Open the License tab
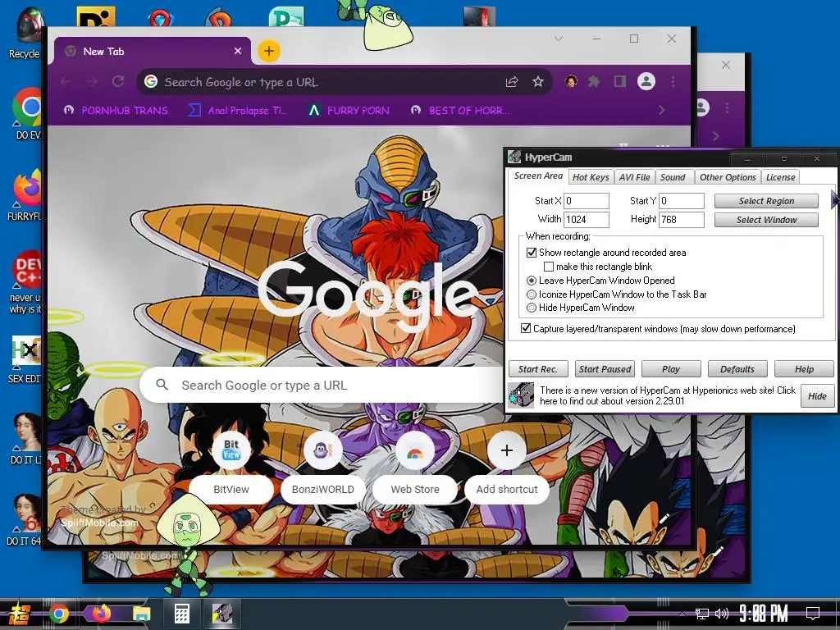 click(x=781, y=177)
